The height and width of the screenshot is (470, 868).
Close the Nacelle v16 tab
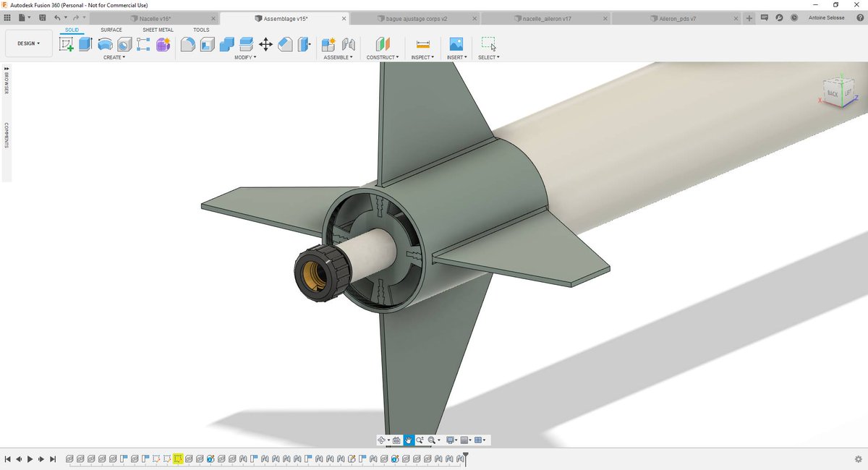coord(213,18)
